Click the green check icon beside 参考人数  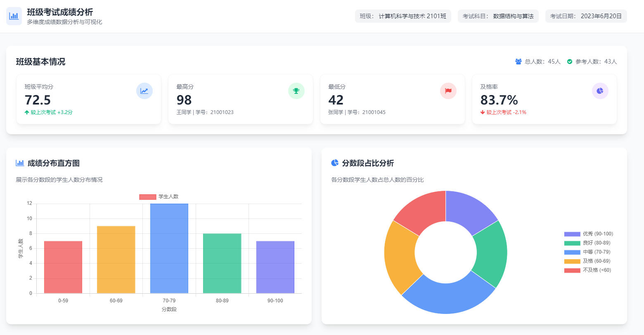tap(570, 62)
